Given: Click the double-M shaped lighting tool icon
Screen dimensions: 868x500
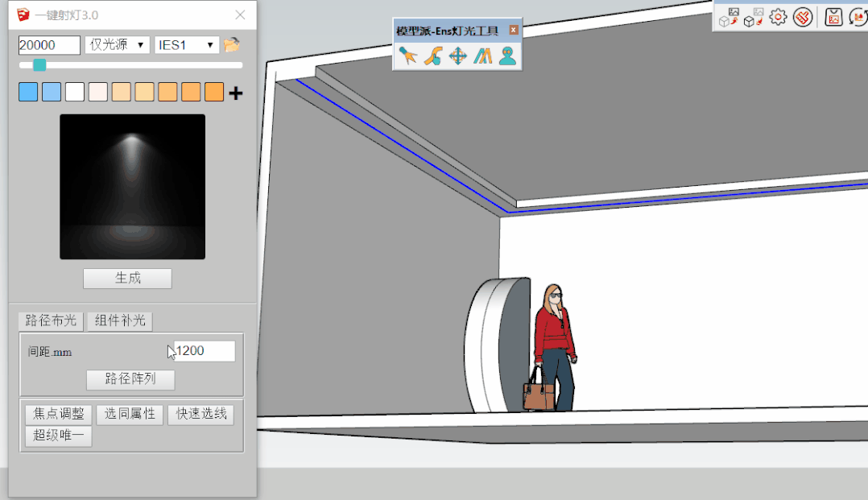Looking at the screenshot, I should pyautogui.click(x=482, y=56).
